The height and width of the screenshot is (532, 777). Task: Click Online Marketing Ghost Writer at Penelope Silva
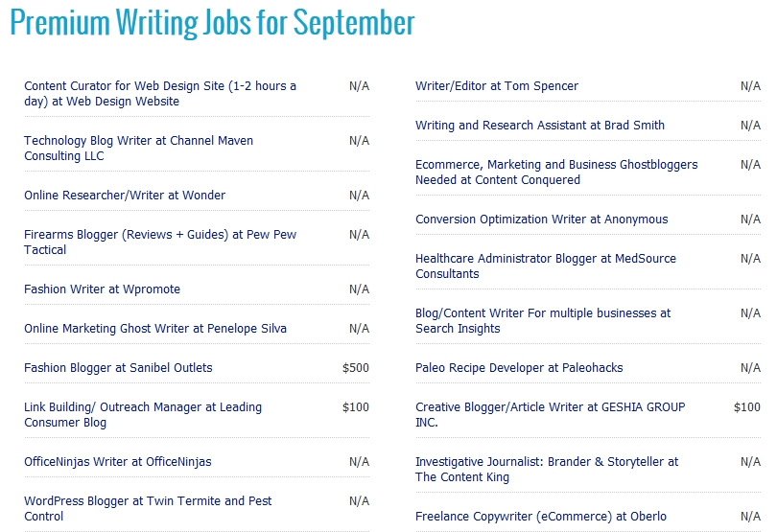155,329
